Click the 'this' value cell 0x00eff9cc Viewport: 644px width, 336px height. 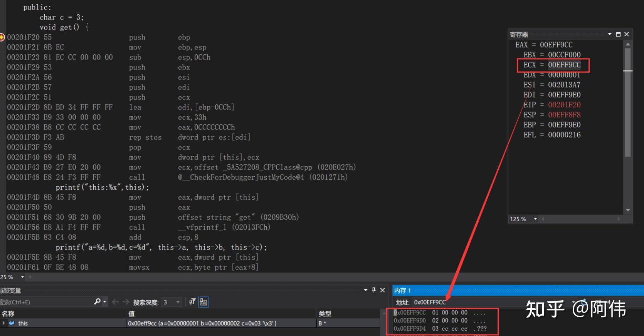coord(222,323)
